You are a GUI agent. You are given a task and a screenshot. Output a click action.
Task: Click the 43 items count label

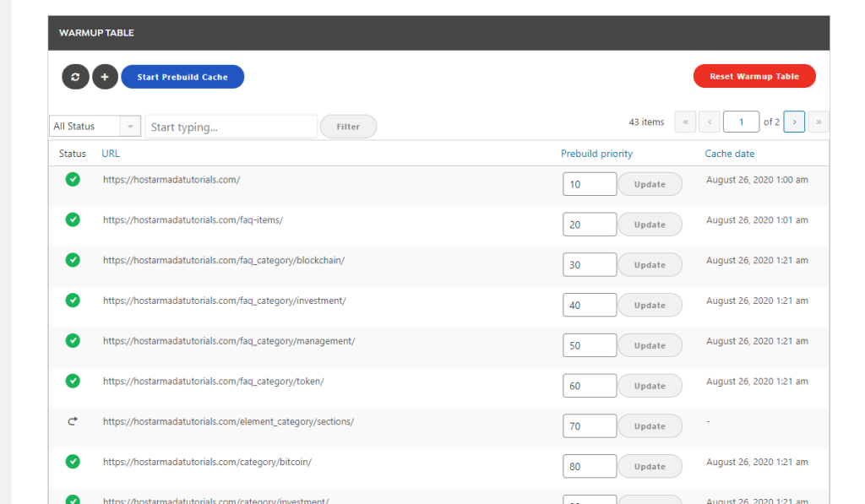pyautogui.click(x=646, y=122)
